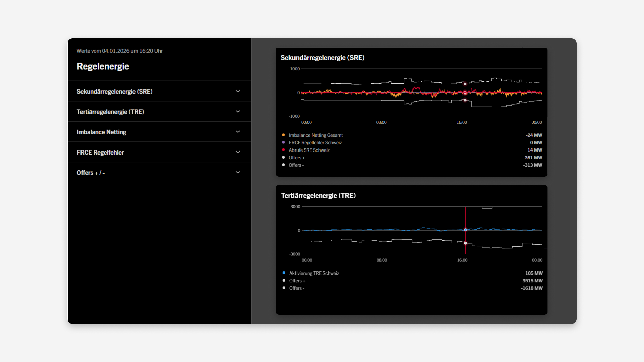Click white Offers + dot in SRE legend
Screen dimensions: 644x362
coord(283,157)
